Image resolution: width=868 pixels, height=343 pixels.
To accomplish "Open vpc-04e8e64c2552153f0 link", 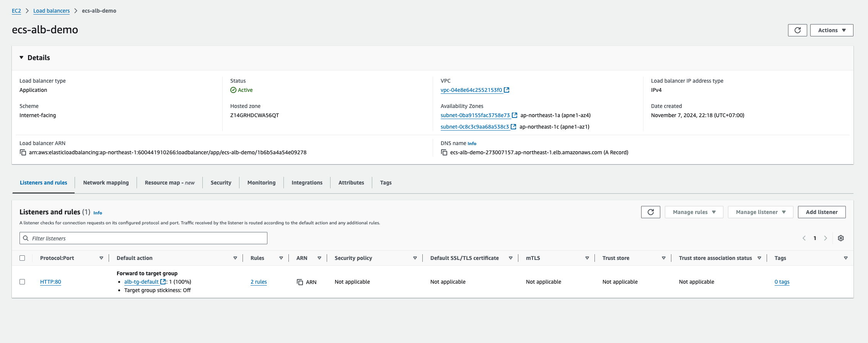I will (471, 90).
